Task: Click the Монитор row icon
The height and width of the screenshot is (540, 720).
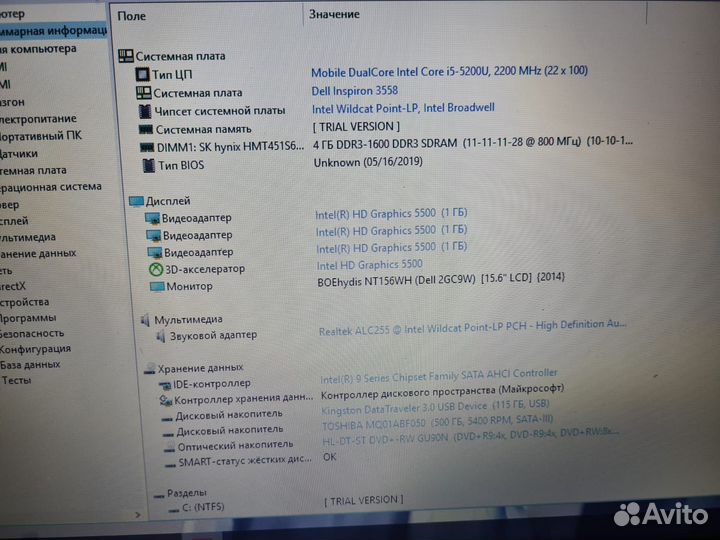Action: [x=157, y=287]
